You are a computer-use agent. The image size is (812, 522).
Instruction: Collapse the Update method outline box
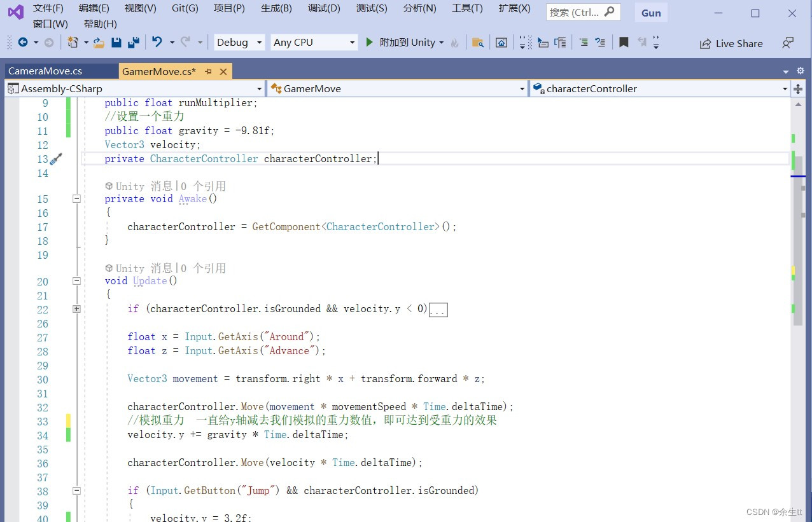point(76,280)
